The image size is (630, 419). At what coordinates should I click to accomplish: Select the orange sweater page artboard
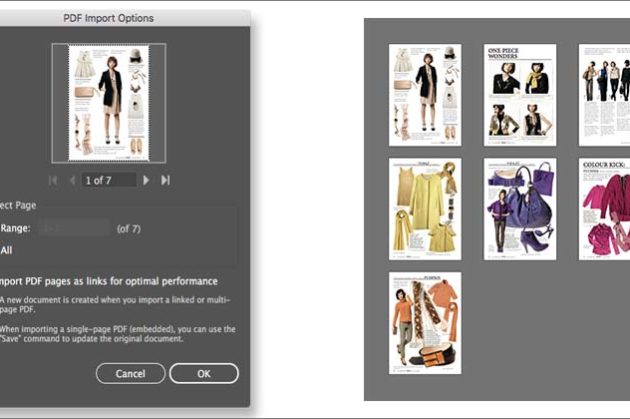pyautogui.click(x=425, y=322)
